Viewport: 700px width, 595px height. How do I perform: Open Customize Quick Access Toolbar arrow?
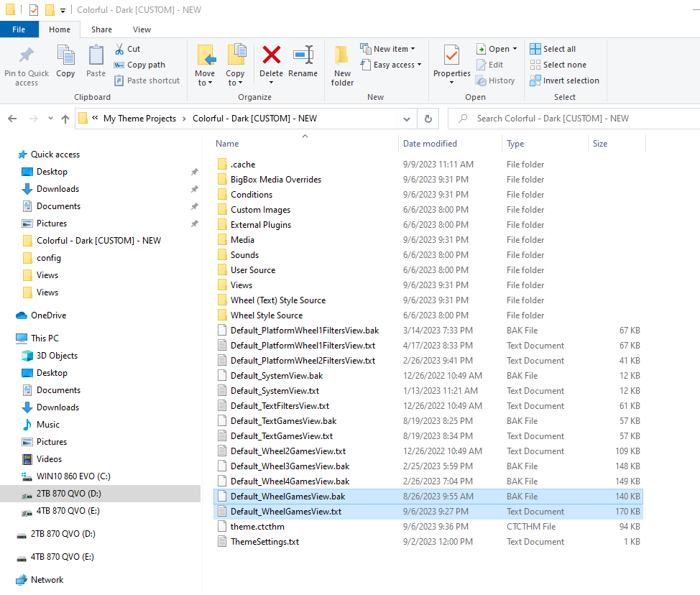pyautogui.click(x=63, y=10)
